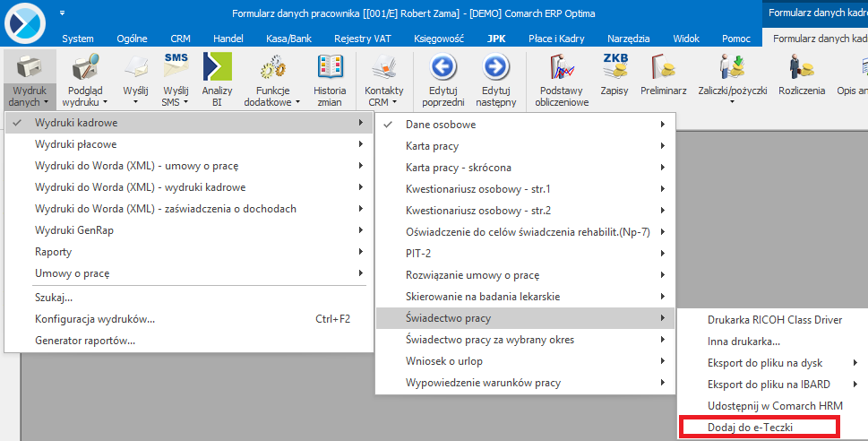Click the Preliminarz icon
This screenshot has height=441, width=868.
click(x=664, y=69)
